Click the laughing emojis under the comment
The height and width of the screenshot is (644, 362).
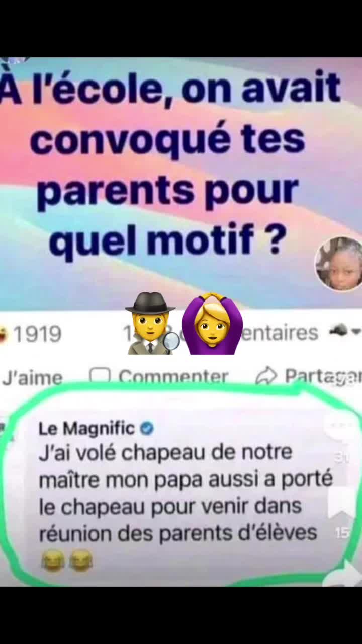pos(66,560)
